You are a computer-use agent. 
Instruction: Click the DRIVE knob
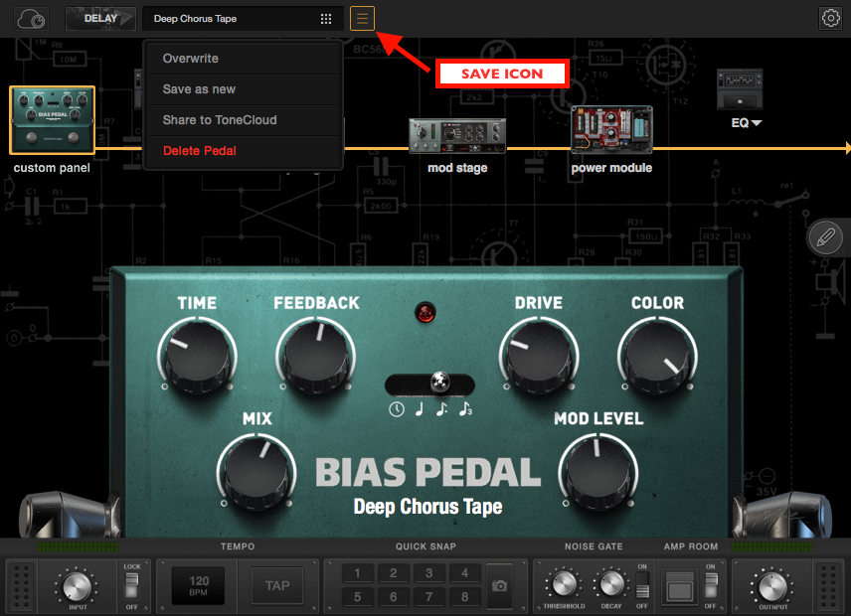(x=539, y=356)
